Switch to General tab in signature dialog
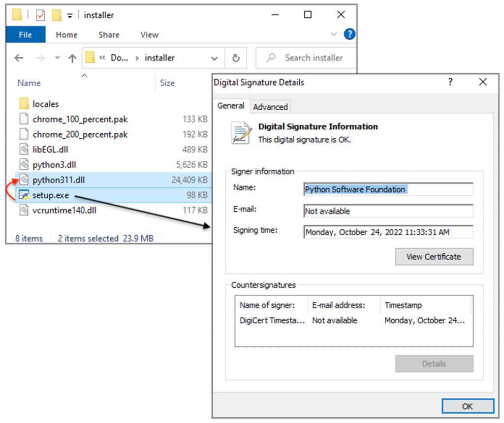The image size is (504, 423). point(231,106)
